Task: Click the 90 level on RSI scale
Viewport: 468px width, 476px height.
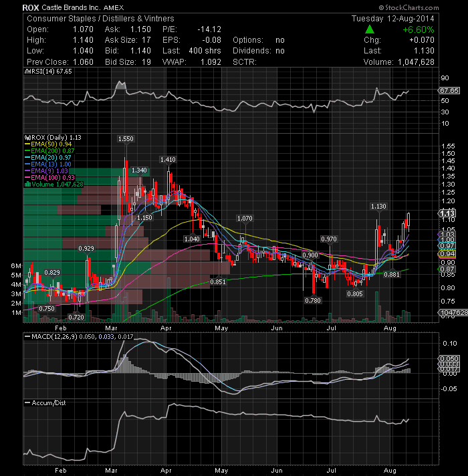Action: coord(445,78)
